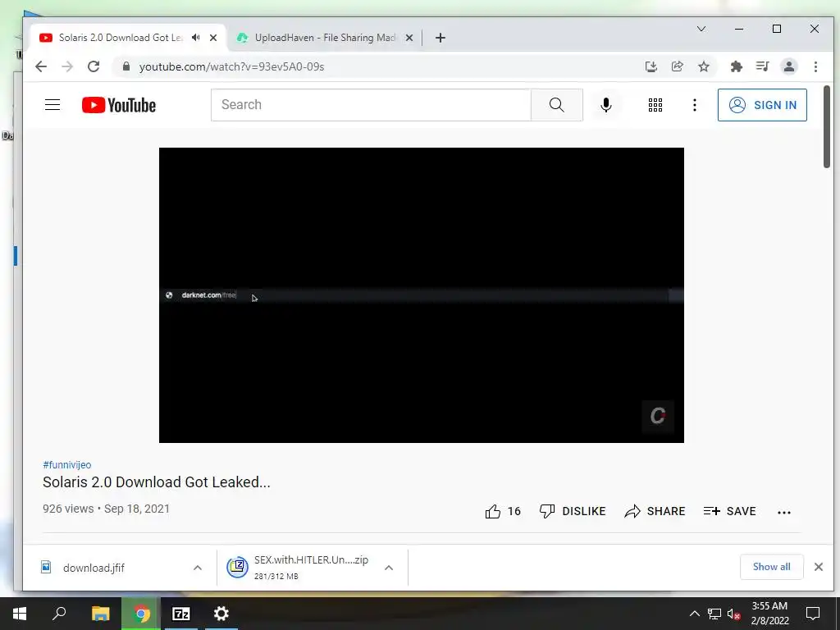Close the downloads bar

point(819,567)
